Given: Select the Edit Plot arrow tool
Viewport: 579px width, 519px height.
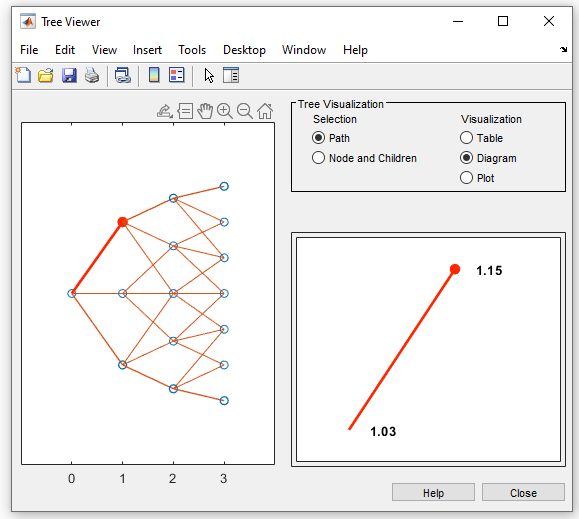Looking at the screenshot, I should (x=209, y=76).
